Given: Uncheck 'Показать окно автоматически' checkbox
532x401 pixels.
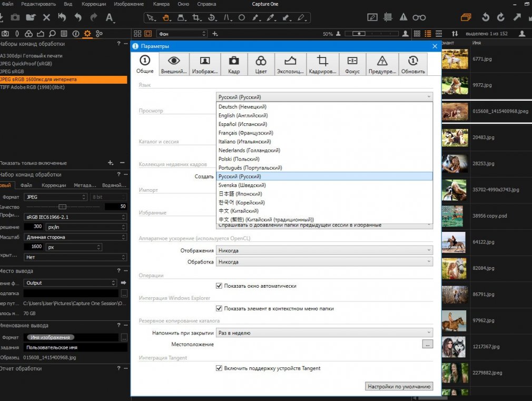Looking at the screenshot, I should pos(219,286).
